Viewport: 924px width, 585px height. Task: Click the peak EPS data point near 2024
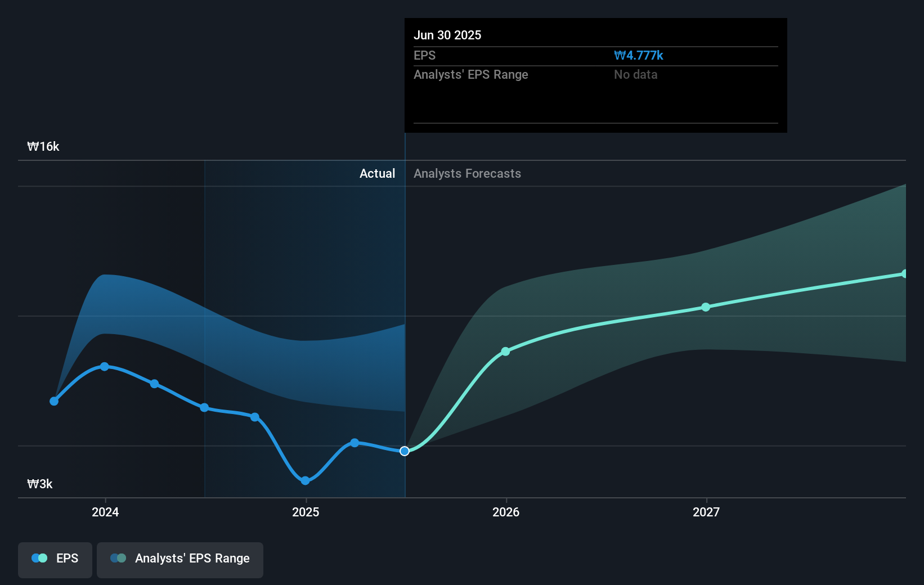pos(104,367)
